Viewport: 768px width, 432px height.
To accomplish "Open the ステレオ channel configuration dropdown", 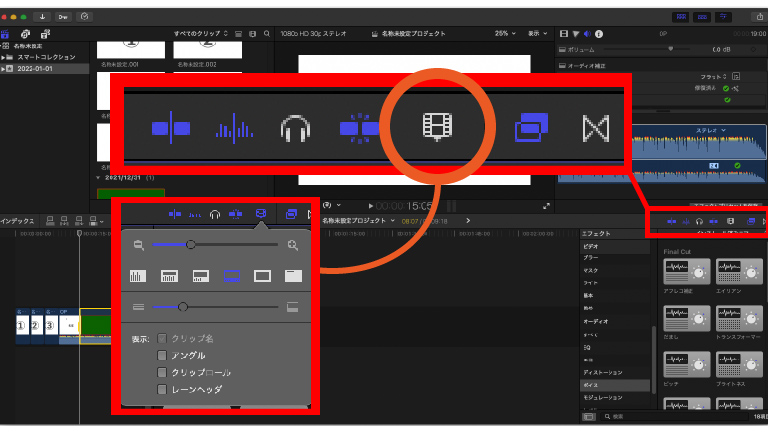I will pyautogui.click(x=711, y=130).
